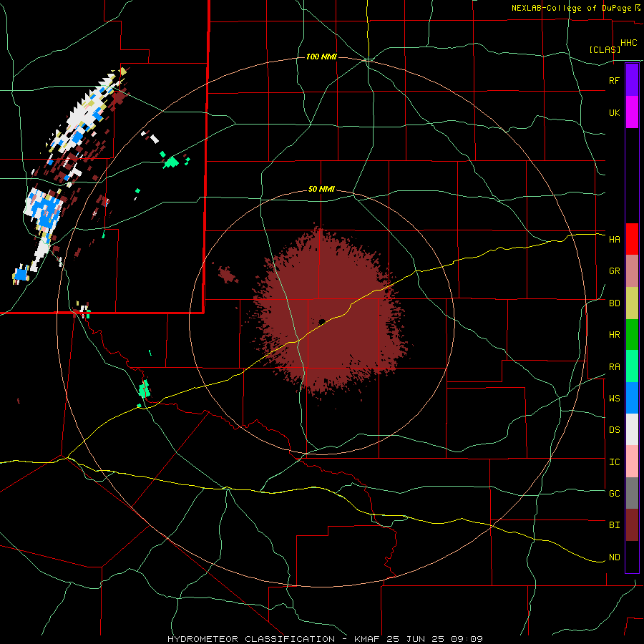Image resolution: width=644 pixels, height=644 pixels.
Task: Click the red HA legend color swatch
Action: point(632,239)
